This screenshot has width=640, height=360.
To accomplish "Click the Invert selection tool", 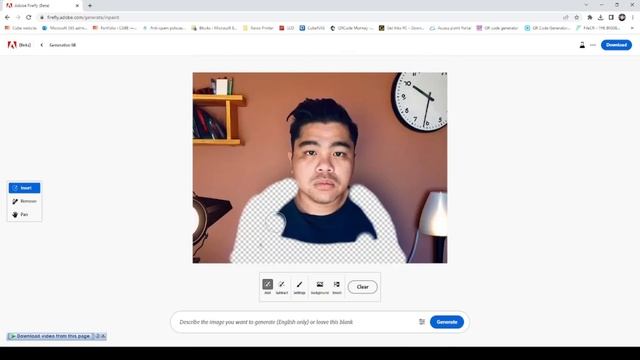I will click(337, 287).
